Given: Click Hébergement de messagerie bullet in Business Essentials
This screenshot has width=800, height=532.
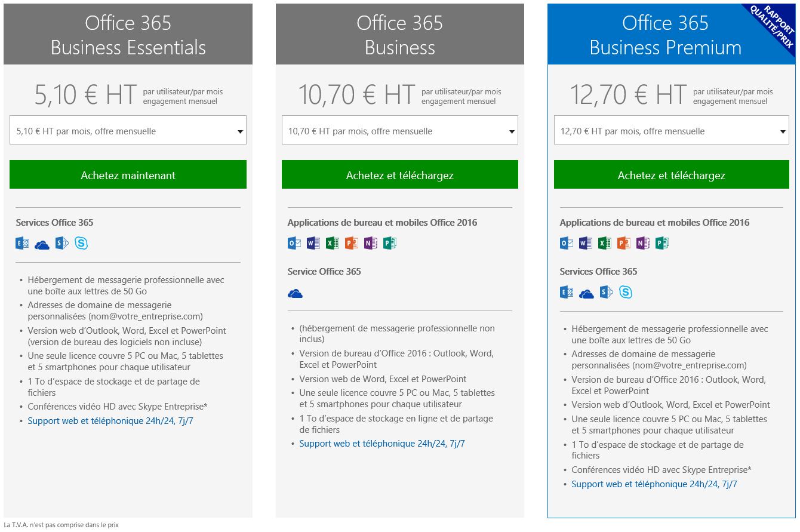Looking at the screenshot, I should [126, 285].
